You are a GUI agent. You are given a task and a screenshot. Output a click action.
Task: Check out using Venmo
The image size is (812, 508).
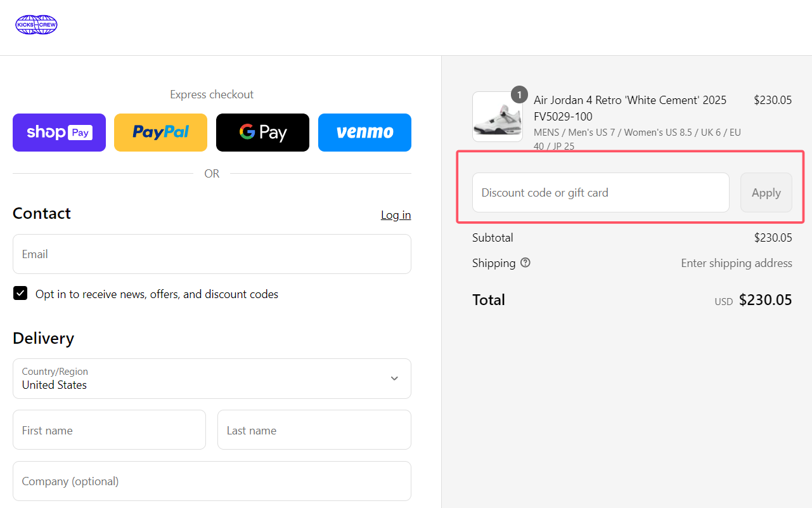coord(364,133)
